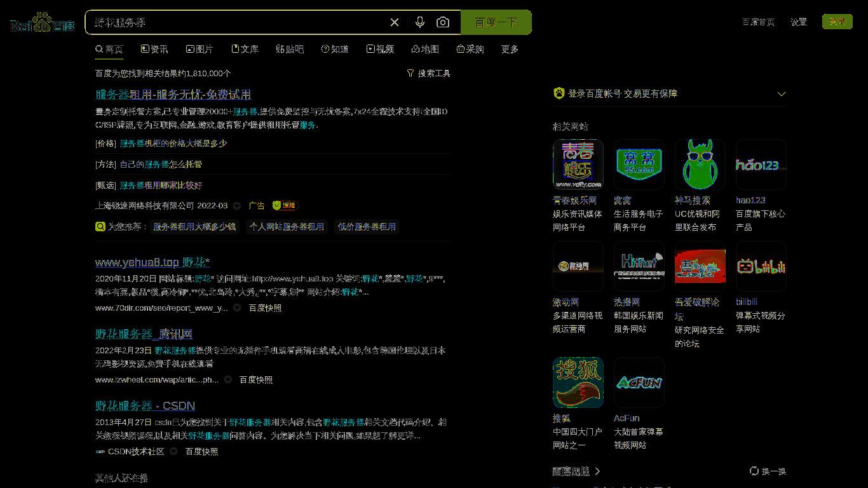Open result 野花服务器 - CSDN

145,405
